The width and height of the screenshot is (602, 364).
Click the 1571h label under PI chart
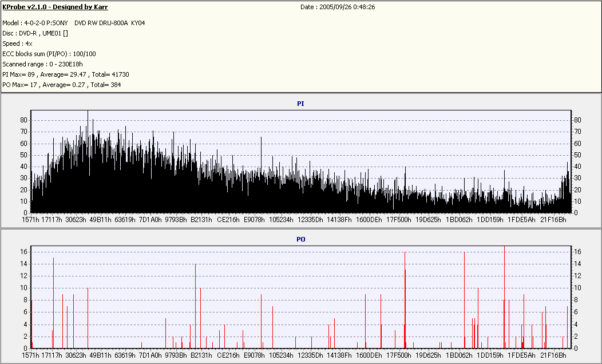(x=30, y=220)
